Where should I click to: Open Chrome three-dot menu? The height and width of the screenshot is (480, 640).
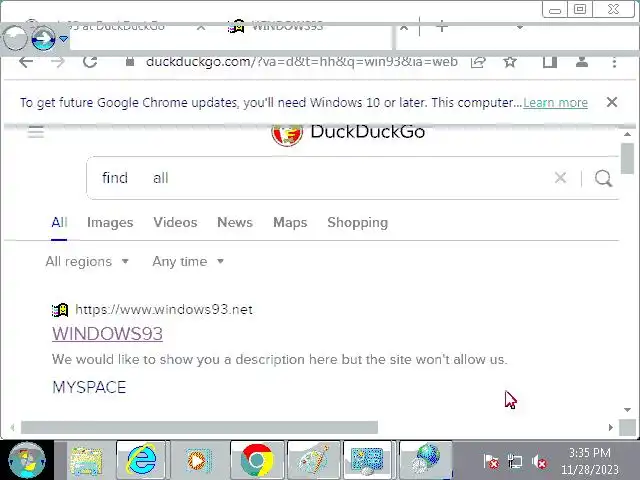(614, 62)
